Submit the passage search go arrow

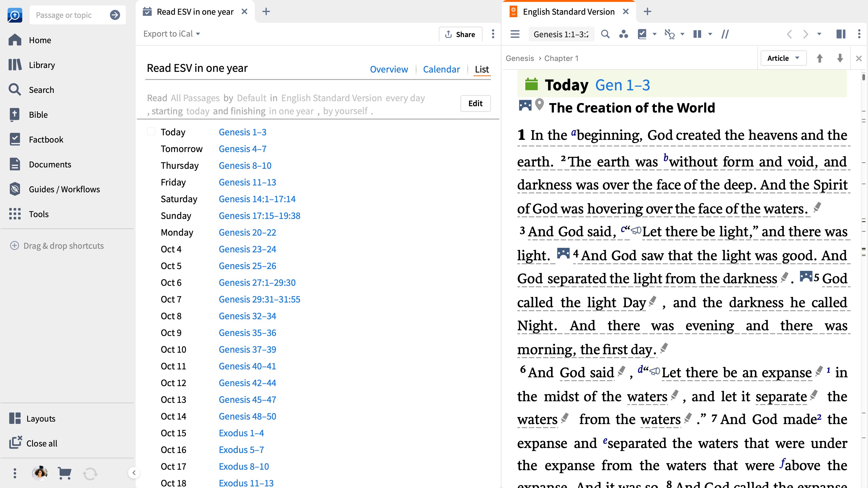[115, 15]
